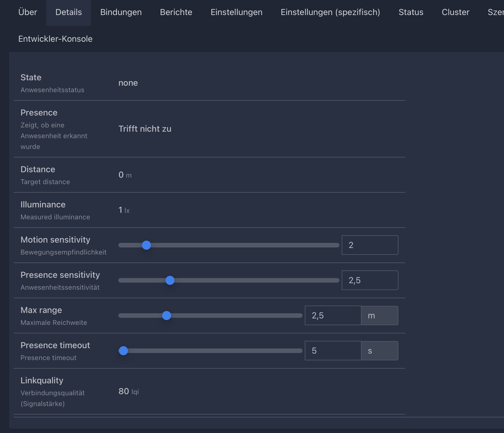
Task: Focus the Motion sensitivity value field
Action: (x=369, y=245)
